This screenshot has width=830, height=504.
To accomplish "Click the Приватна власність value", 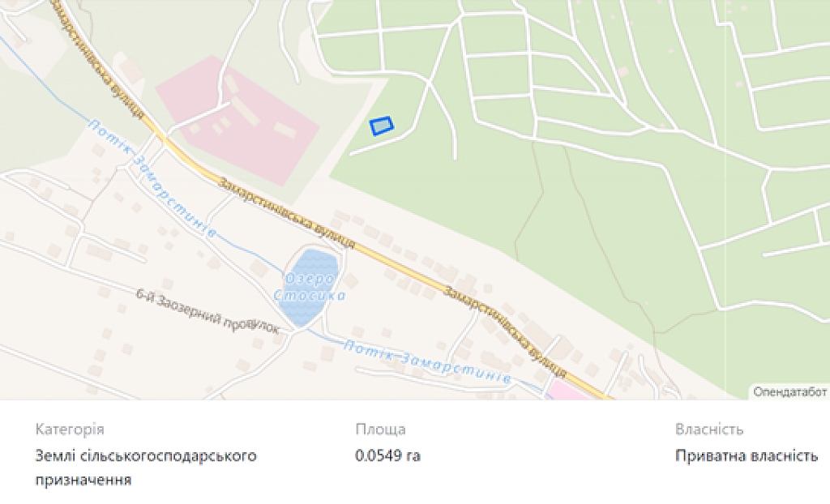I will tap(747, 455).
